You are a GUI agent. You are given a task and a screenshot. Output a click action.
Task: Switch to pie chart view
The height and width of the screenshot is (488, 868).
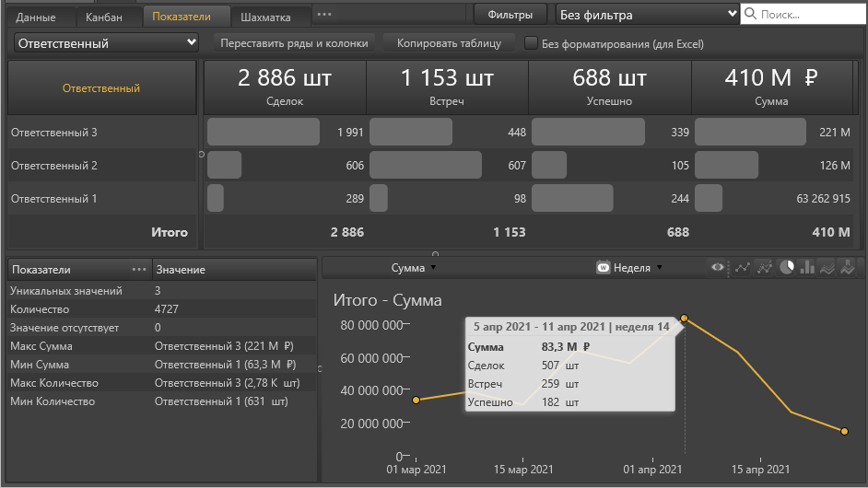pos(786,268)
